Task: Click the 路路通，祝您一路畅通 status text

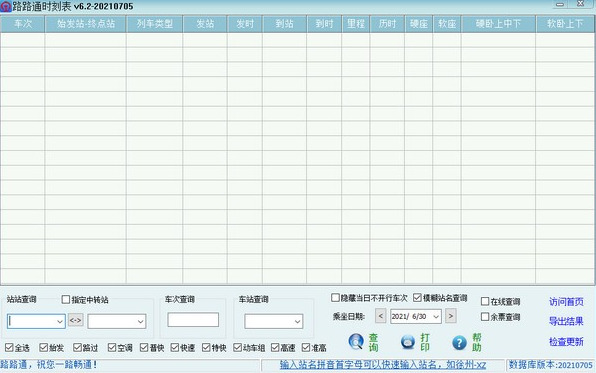Action: tap(49, 365)
